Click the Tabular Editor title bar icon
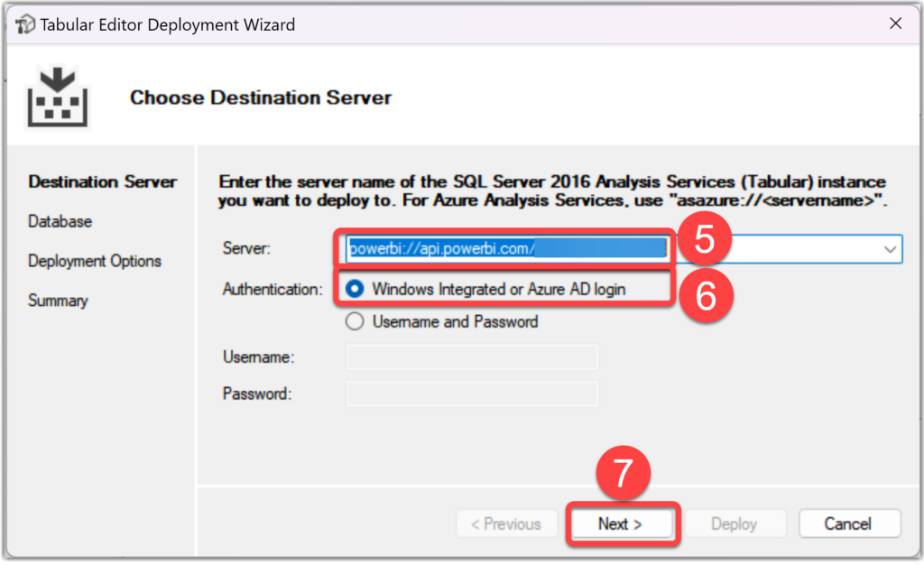924x565 pixels. (24, 24)
